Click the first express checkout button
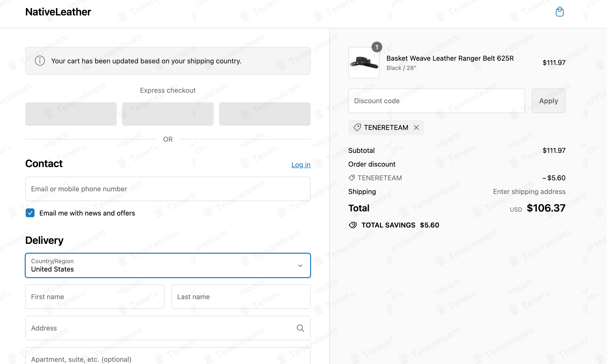 [x=71, y=114]
